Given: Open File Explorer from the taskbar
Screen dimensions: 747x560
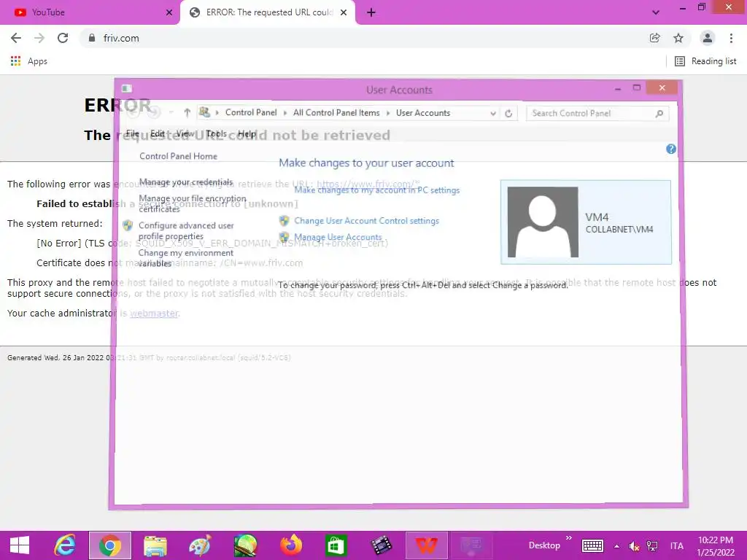Looking at the screenshot, I should [155, 545].
